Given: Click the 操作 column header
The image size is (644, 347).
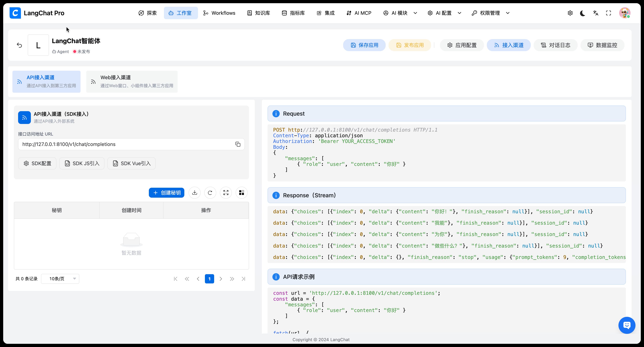Looking at the screenshot, I should 206,210.
